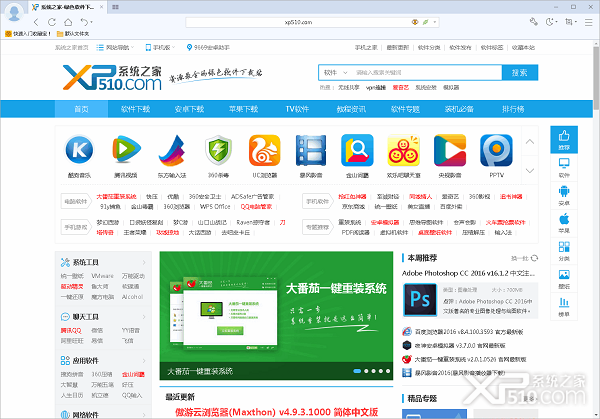The image size is (600, 419).
Task: Expand 聊天工具 category arrow
Action: pos(144,317)
